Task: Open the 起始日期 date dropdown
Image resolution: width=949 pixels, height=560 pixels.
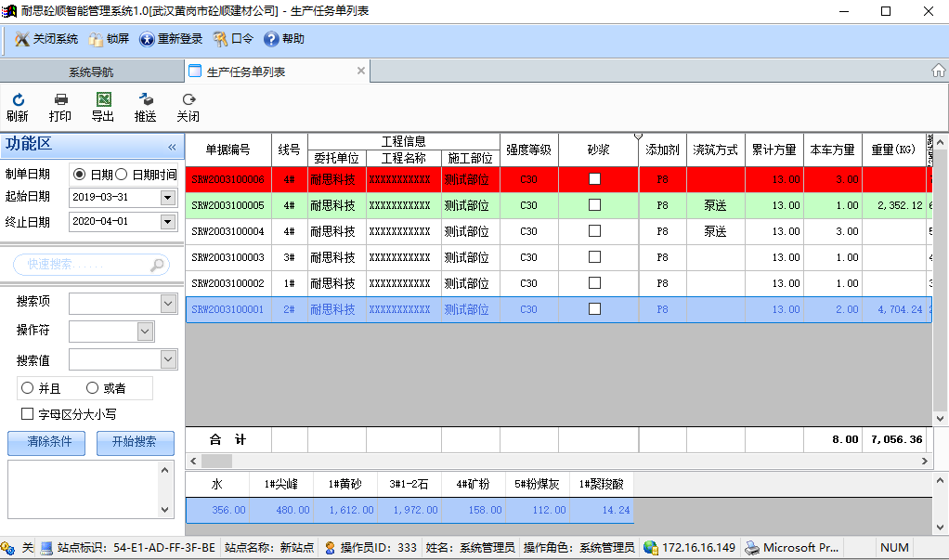Action: point(167,197)
